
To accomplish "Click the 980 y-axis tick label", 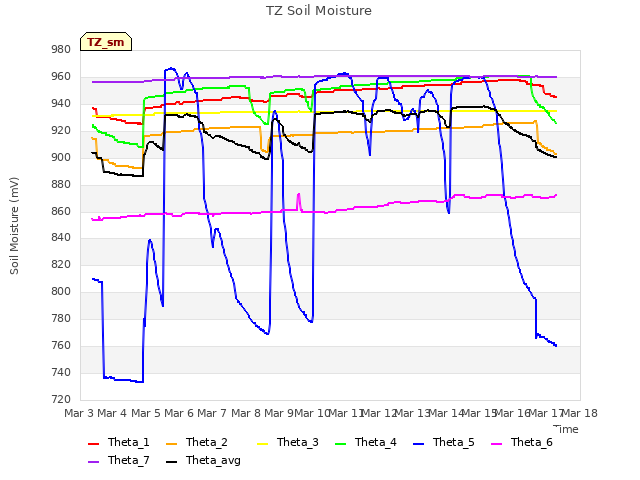I will (x=61, y=49).
